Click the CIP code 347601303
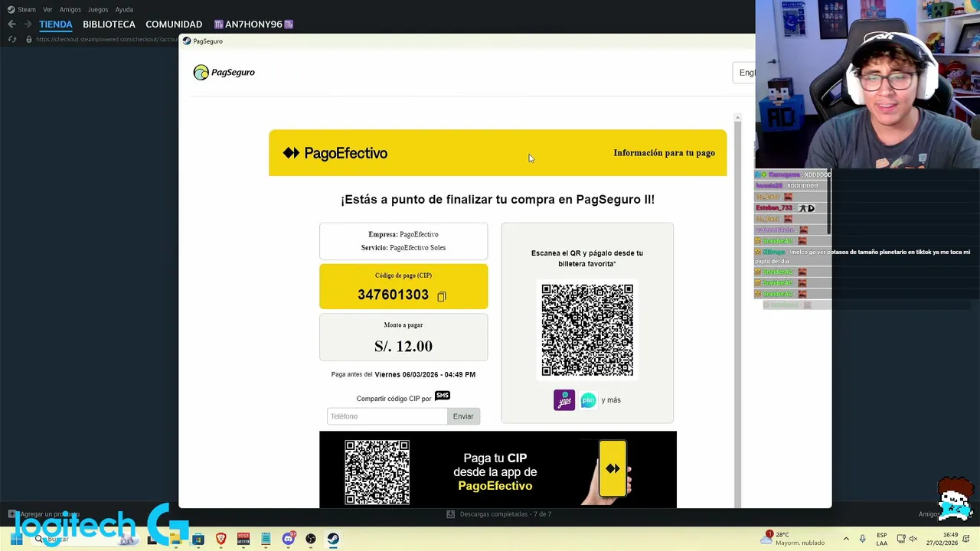This screenshot has height=551, width=980. coord(393,295)
